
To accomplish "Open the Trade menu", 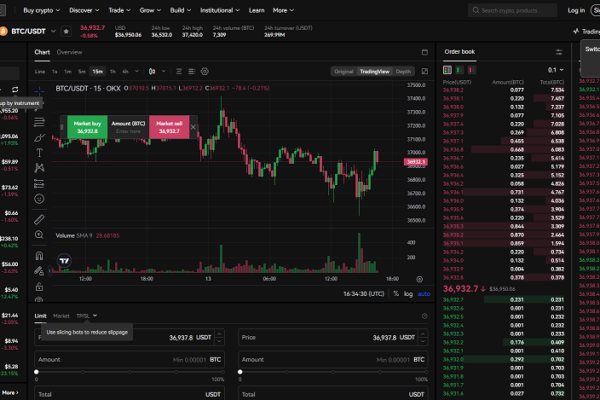I will 119,10.
